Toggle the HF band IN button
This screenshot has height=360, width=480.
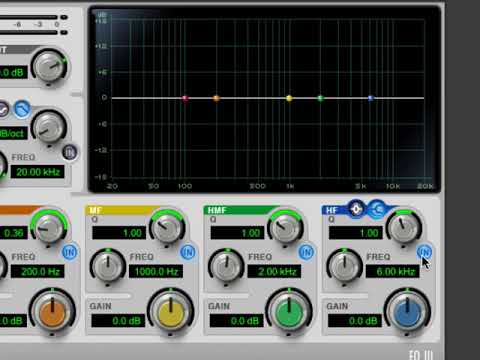(424, 252)
